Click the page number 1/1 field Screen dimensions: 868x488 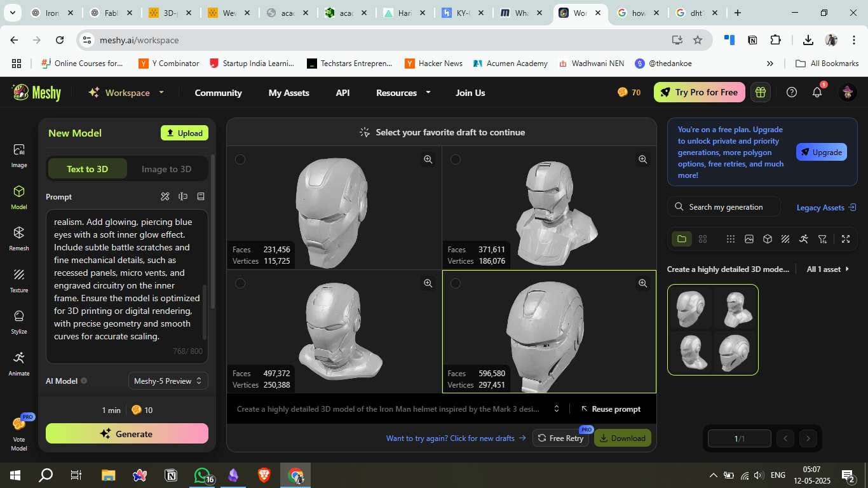click(x=740, y=438)
